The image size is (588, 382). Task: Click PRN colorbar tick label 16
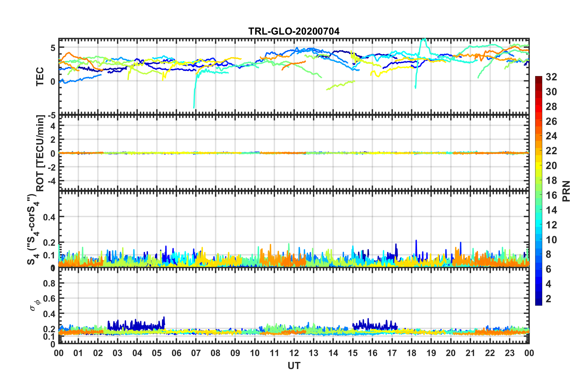551,195
